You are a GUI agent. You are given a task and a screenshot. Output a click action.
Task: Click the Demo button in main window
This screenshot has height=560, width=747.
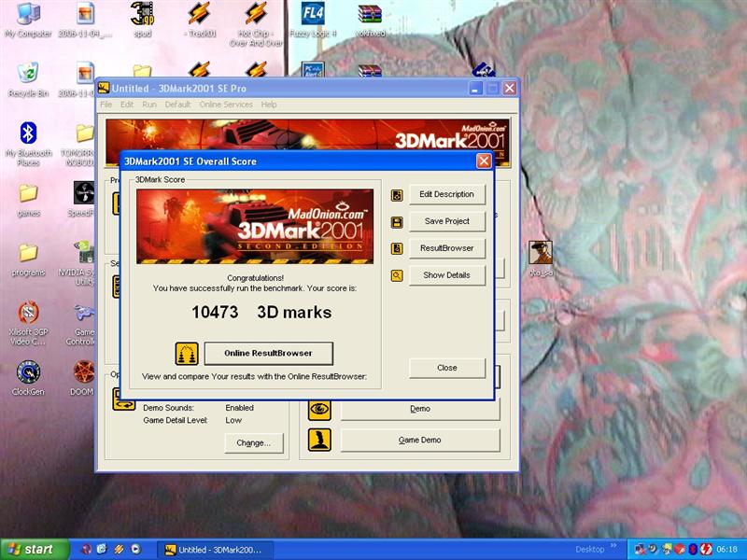[x=419, y=409]
